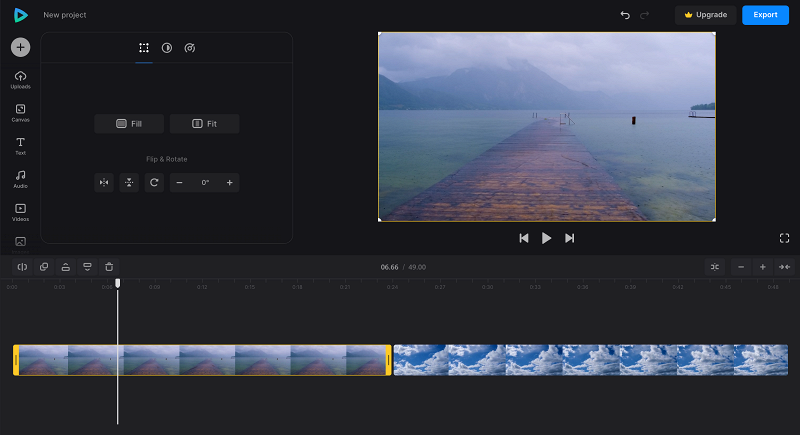
Task: Switch to the Adjust color tab icon
Action: (167, 48)
